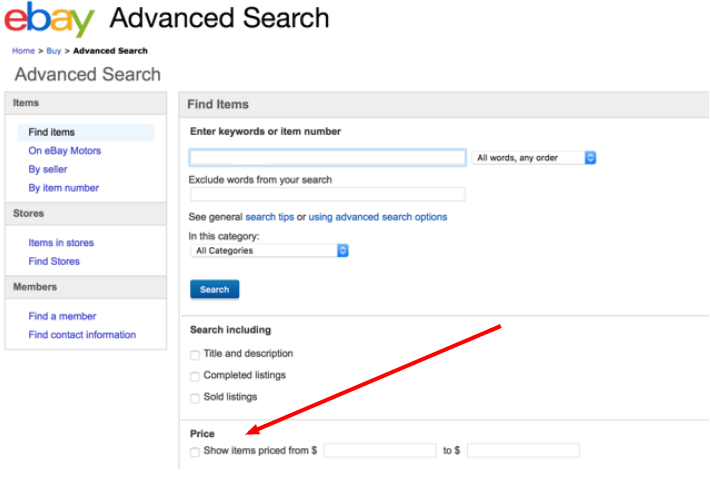710x480 pixels.
Task: Focus the maximum price field after 'to $'
Action: tap(523, 451)
